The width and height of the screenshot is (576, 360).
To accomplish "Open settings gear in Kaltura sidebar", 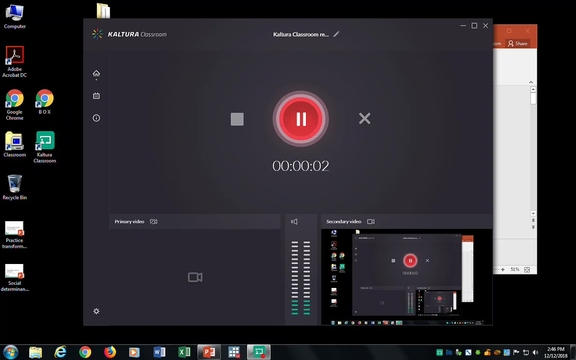I will coord(96,311).
